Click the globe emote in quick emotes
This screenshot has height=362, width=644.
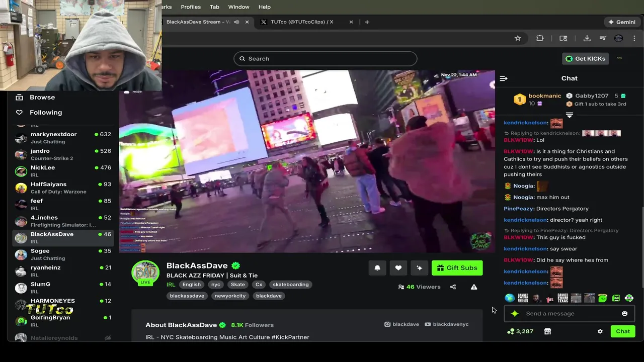(x=510, y=298)
